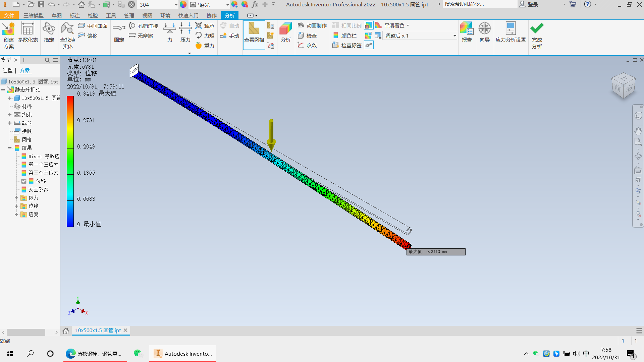This screenshot has height=362, width=644.
Task: Open the 向导 guide tool
Action: 485,33
